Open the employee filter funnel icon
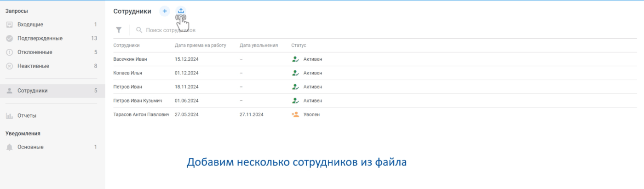Screen dimensions: 644x189 tap(119, 30)
